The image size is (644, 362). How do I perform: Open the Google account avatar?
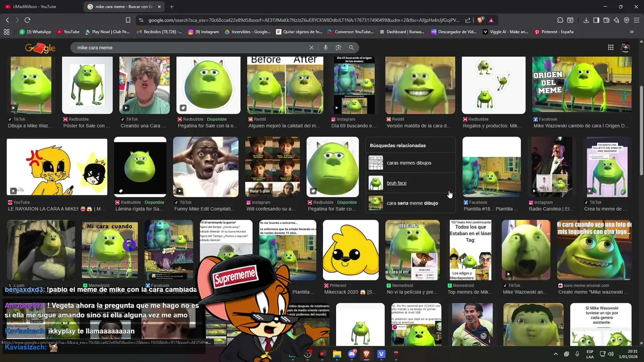click(625, 47)
